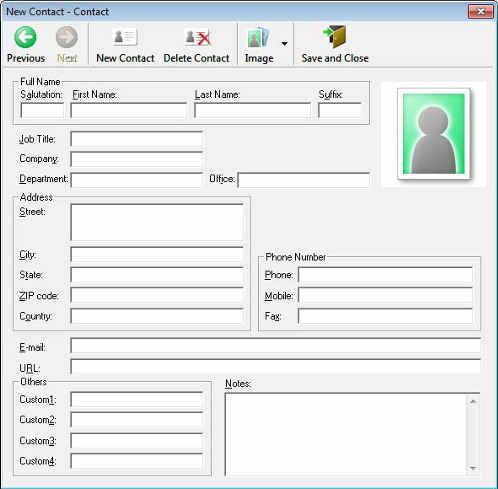Click the Custom1 field
498x489 pixels.
(137, 399)
